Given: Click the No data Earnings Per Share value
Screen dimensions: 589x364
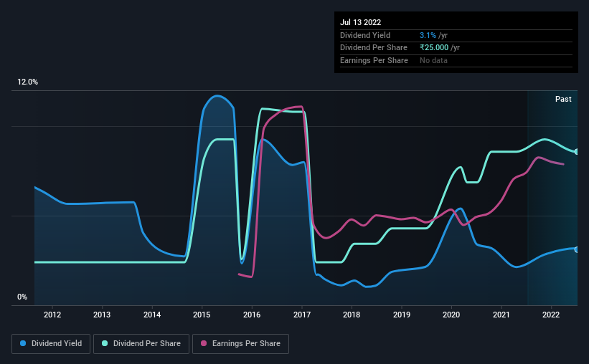Looking at the screenshot, I should (x=433, y=60).
